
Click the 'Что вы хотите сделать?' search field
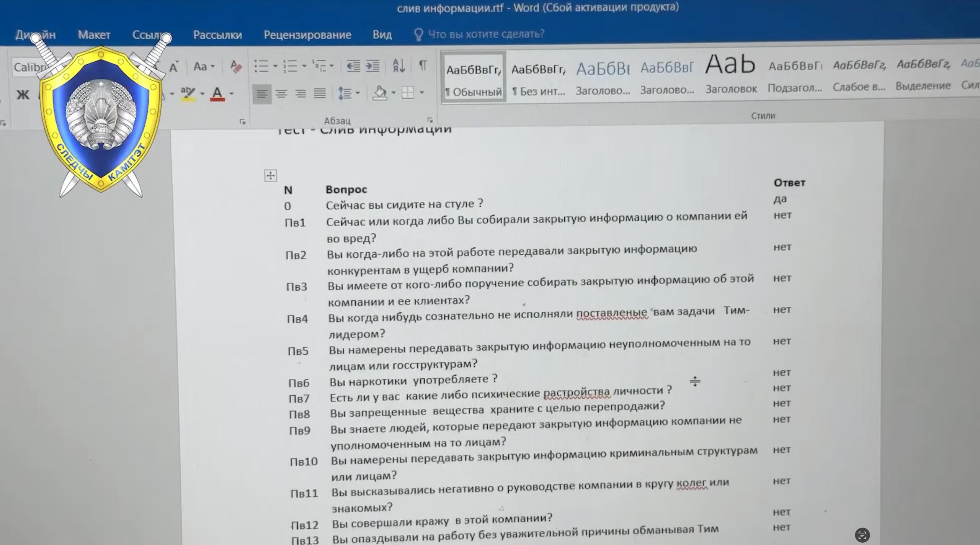point(486,34)
